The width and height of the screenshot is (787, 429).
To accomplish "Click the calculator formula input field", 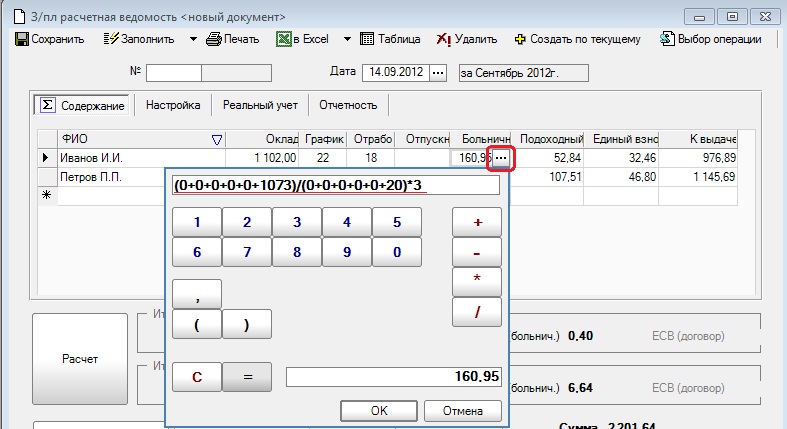I will pyautogui.click(x=336, y=185).
